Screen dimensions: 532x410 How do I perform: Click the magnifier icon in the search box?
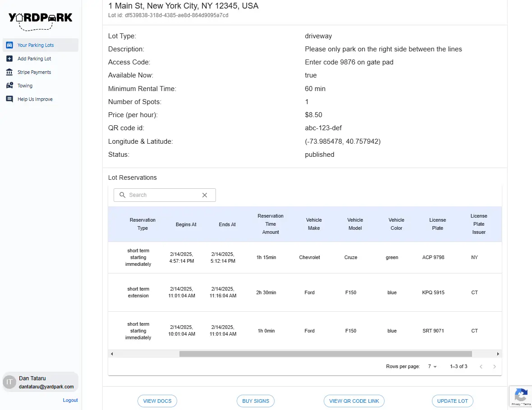123,195
